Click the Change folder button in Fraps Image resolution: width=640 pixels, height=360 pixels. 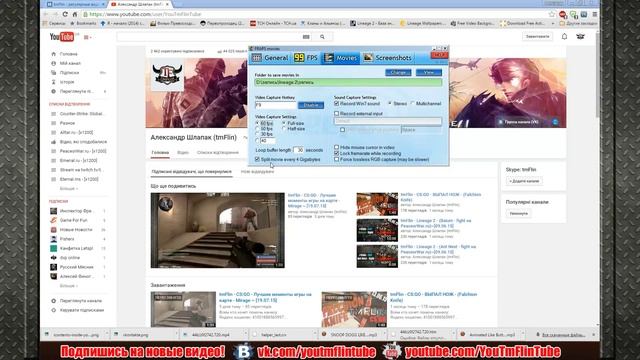[398, 72]
